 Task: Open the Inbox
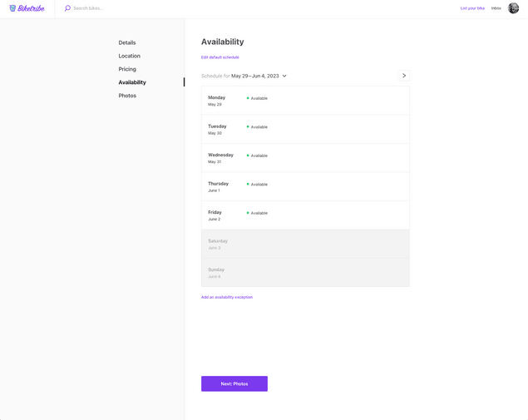496,8
